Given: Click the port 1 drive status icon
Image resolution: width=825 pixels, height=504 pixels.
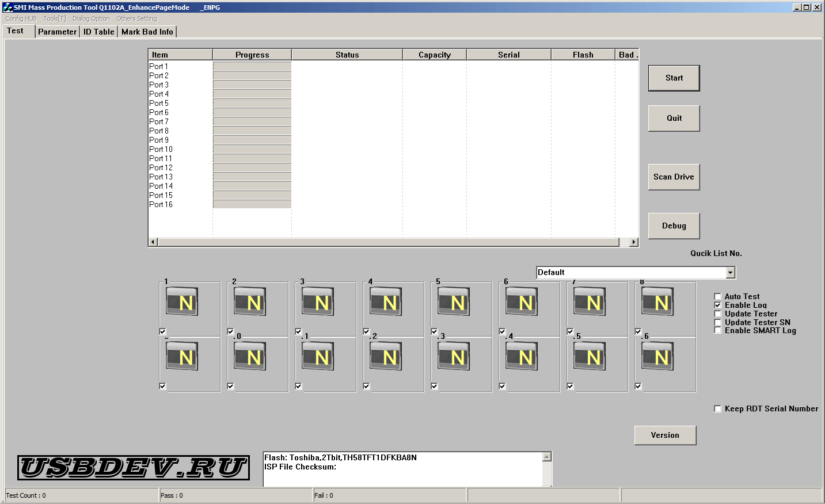Looking at the screenshot, I should [x=182, y=302].
